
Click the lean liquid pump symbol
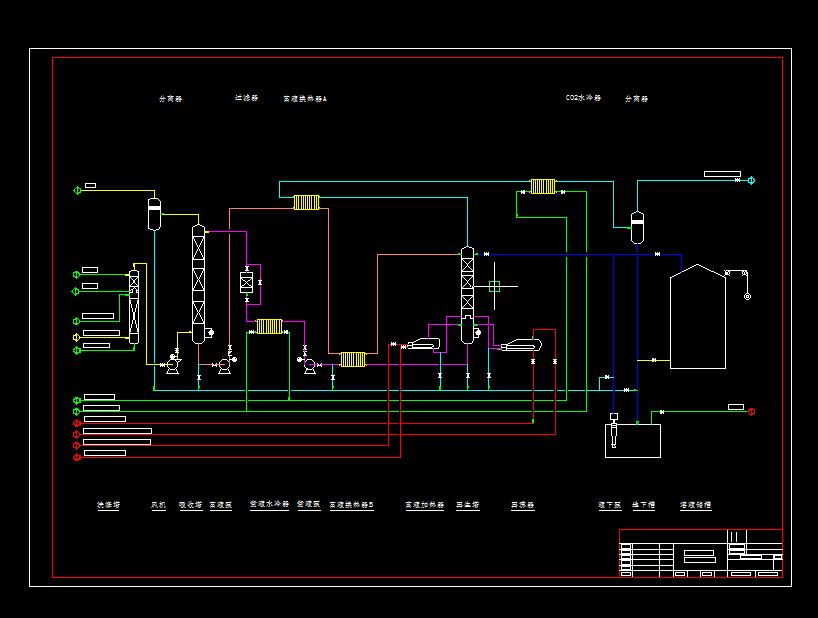(x=309, y=365)
